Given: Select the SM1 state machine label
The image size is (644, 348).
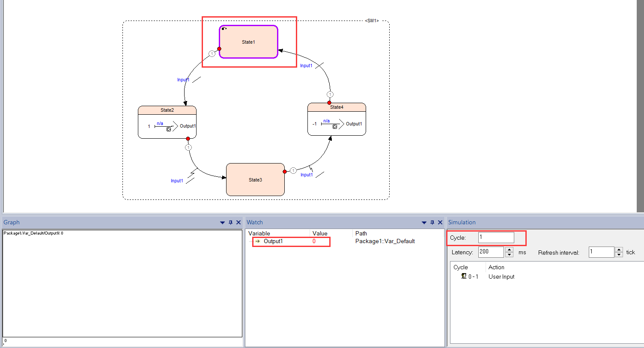Looking at the screenshot, I should coord(372,21).
